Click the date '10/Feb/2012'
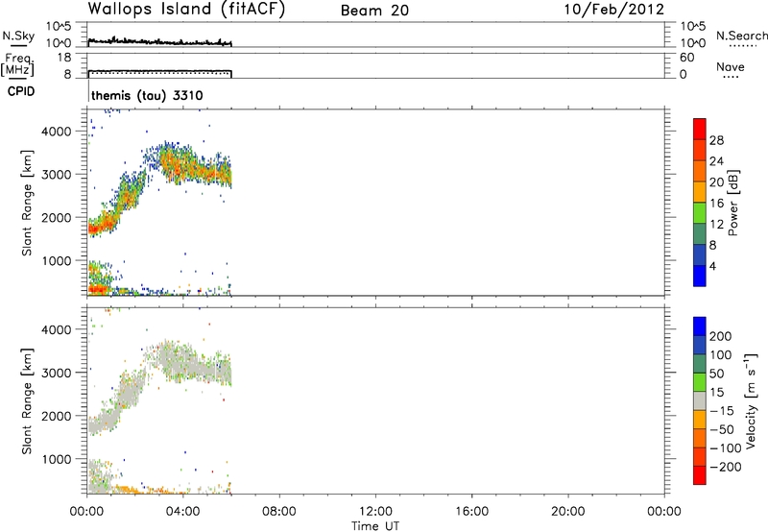The image size is (768, 532). tap(613, 10)
